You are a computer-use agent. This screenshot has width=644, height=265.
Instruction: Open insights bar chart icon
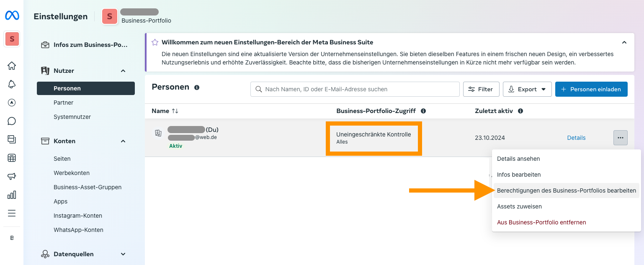[x=12, y=195]
